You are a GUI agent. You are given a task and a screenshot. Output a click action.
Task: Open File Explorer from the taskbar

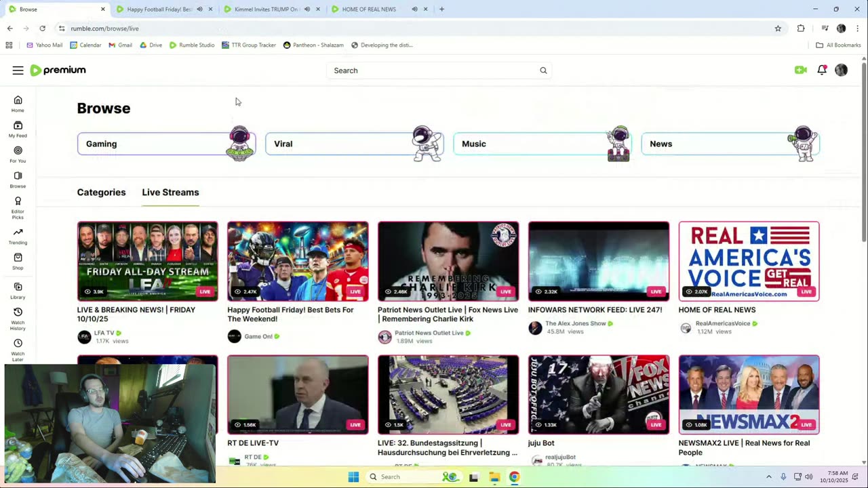[x=494, y=477]
